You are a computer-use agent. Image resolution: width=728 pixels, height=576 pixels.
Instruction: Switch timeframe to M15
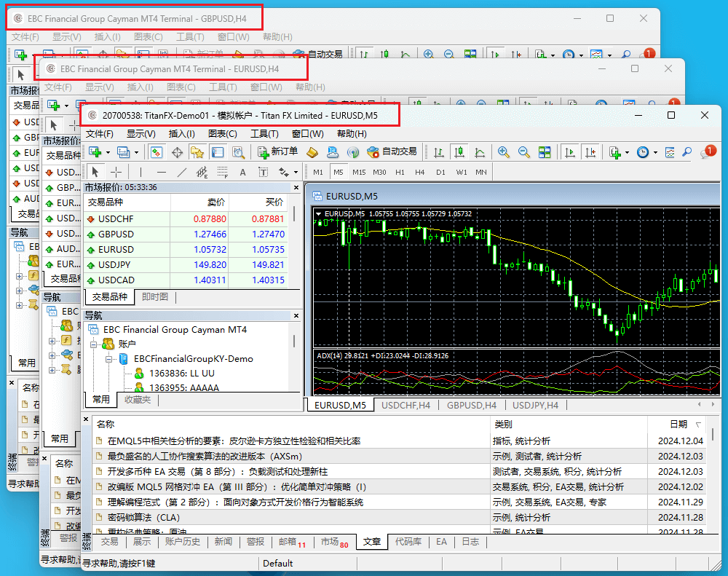click(359, 173)
